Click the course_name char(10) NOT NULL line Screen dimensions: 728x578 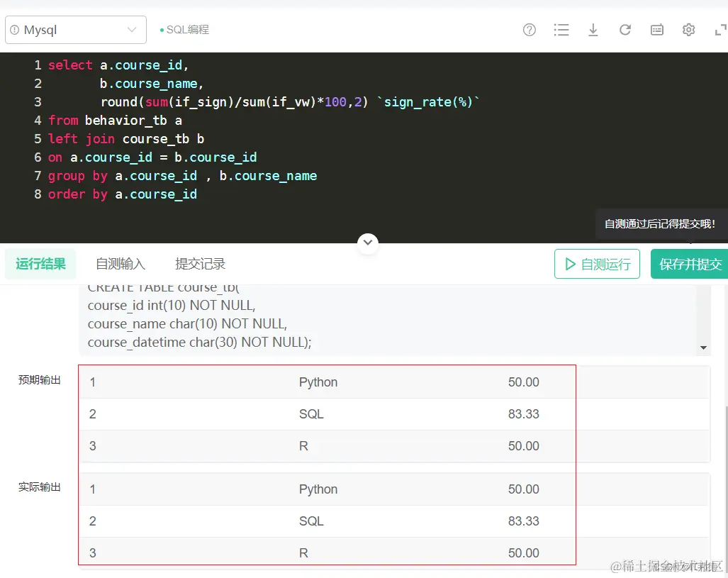pyautogui.click(x=188, y=324)
